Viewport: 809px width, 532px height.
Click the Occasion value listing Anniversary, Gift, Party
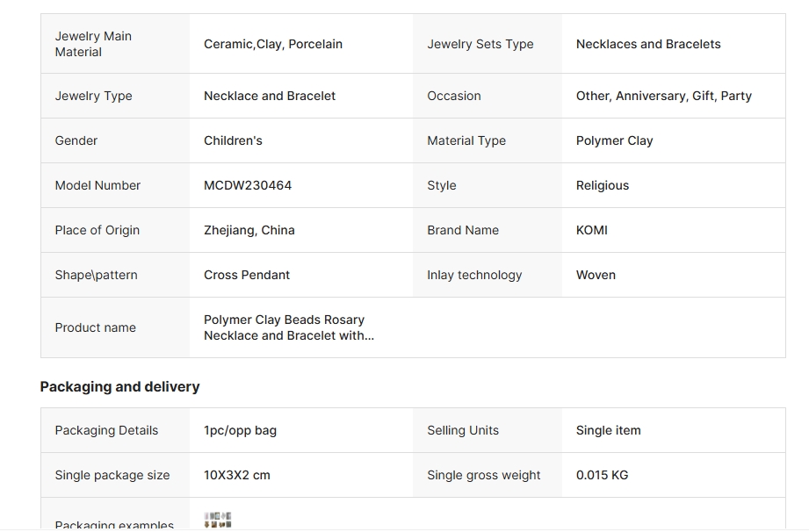pos(664,96)
